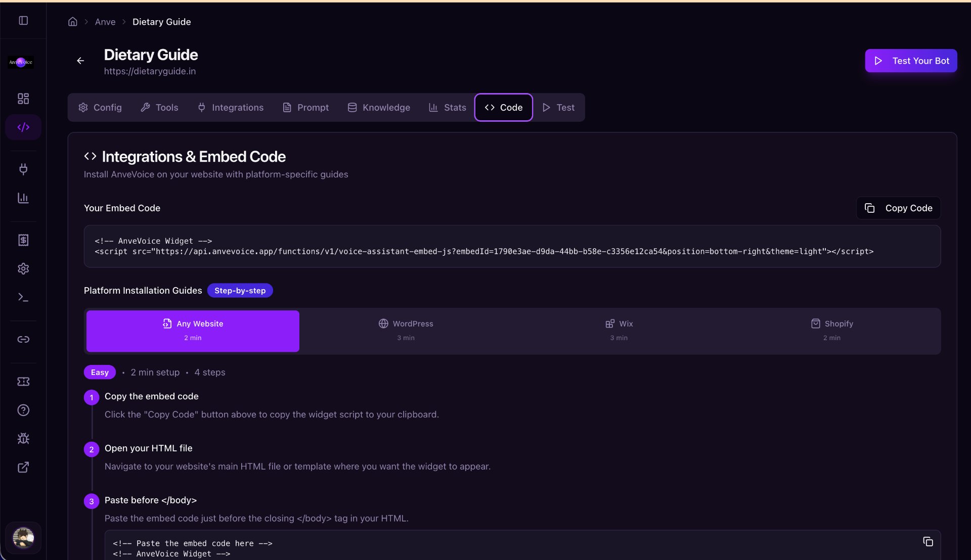Screen dimensions: 971x560
Task: Switch to the Knowledge tab
Action: tap(379, 108)
